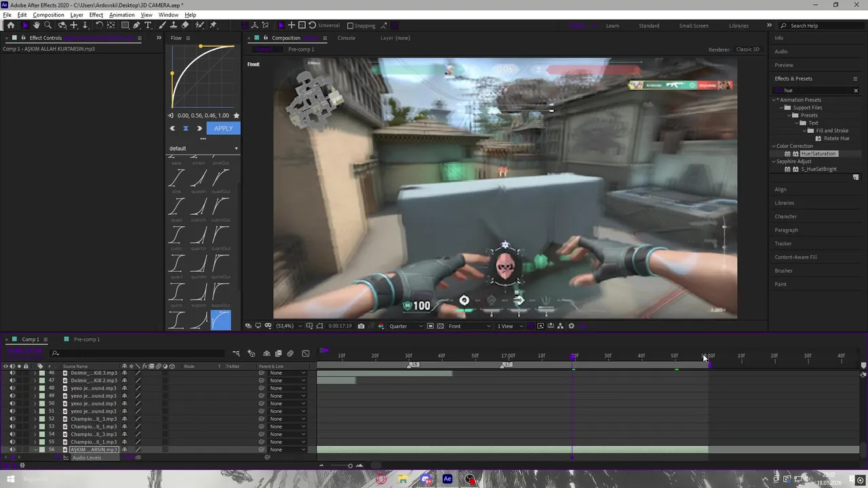The width and height of the screenshot is (868, 488).
Task: Select the Zoom magnifier tool
Action: tap(47, 25)
